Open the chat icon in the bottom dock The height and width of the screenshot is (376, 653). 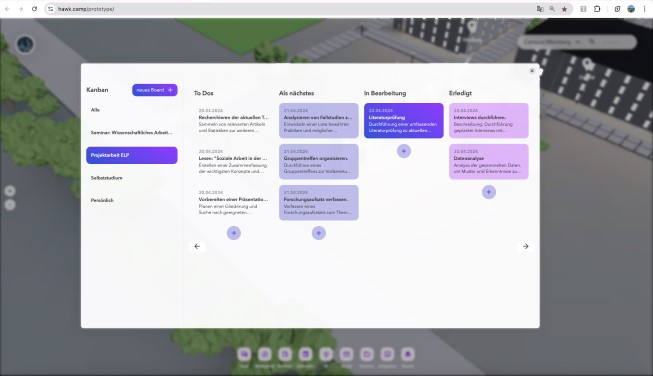[x=244, y=354]
